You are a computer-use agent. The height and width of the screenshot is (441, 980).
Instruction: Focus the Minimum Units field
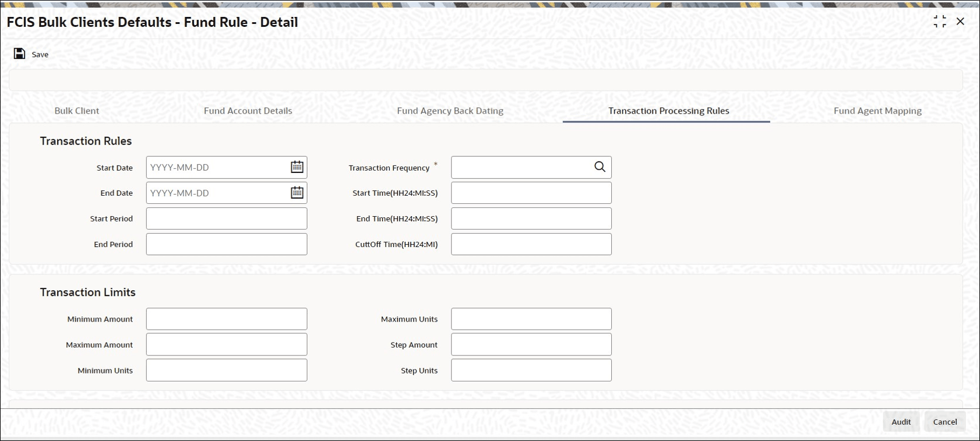[227, 370]
